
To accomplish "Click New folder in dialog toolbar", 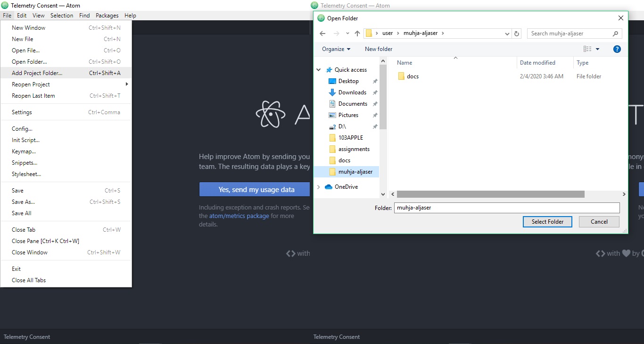I will click(379, 49).
